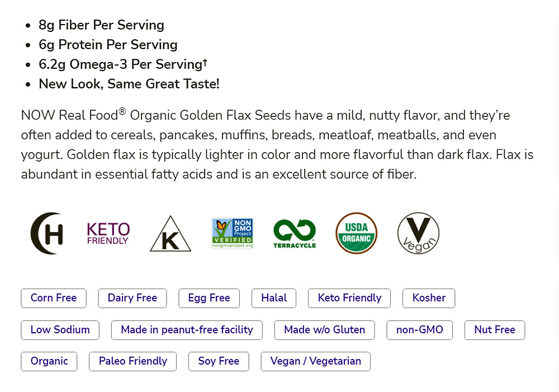Click the triangle K kosher certification icon
Screen dimensions: 559x392
pos(170,234)
